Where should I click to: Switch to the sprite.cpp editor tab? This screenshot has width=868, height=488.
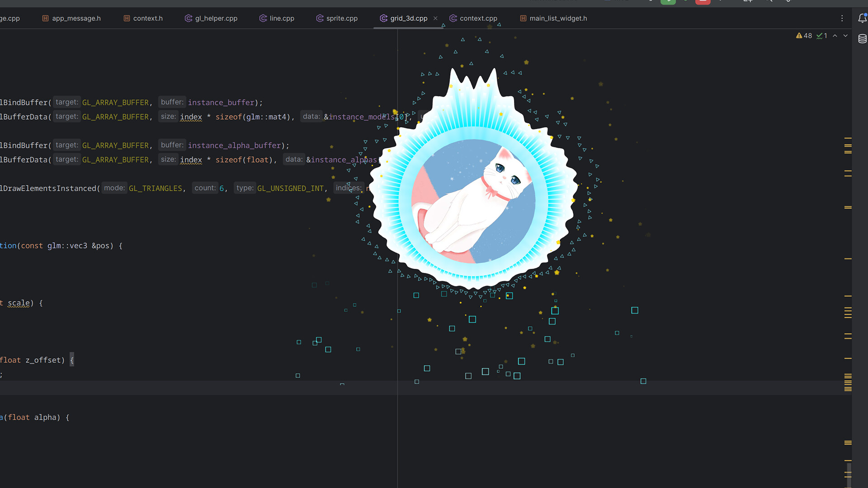341,18
